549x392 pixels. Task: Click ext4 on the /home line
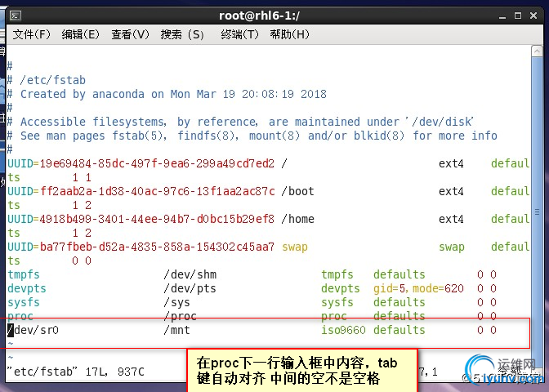[451, 219]
